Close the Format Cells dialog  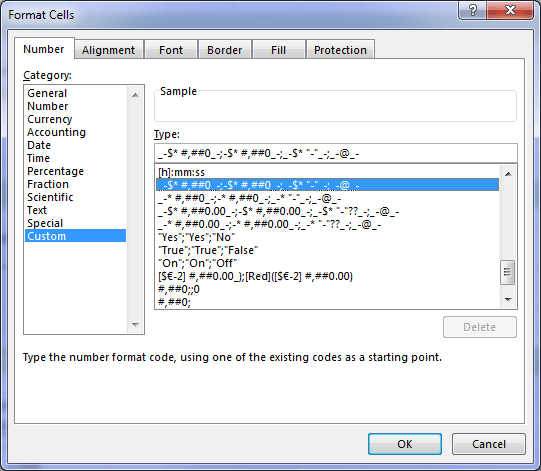coord(510,10)
